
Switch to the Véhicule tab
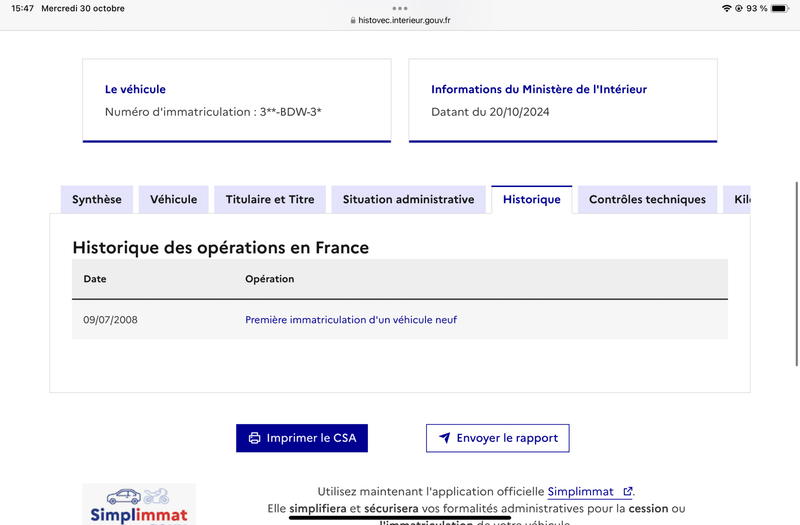(173, 199)
